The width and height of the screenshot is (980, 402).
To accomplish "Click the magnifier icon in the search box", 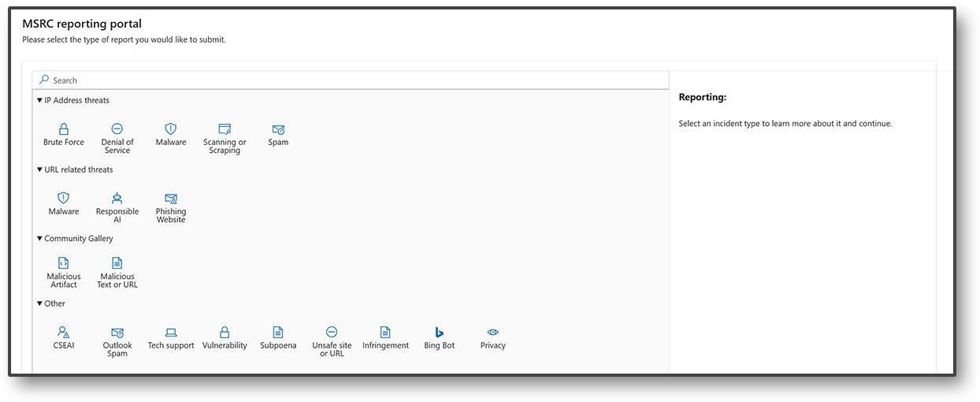I will point(44,80).
